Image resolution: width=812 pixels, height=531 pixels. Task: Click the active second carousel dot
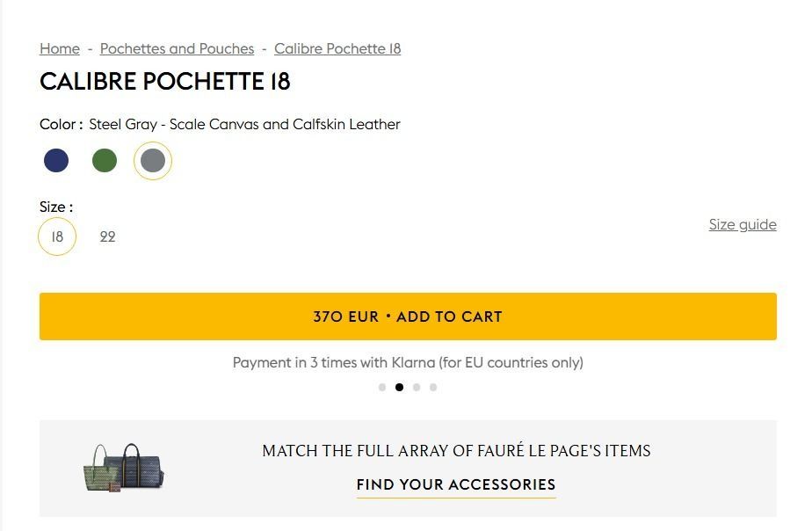[x=399, y=387]
